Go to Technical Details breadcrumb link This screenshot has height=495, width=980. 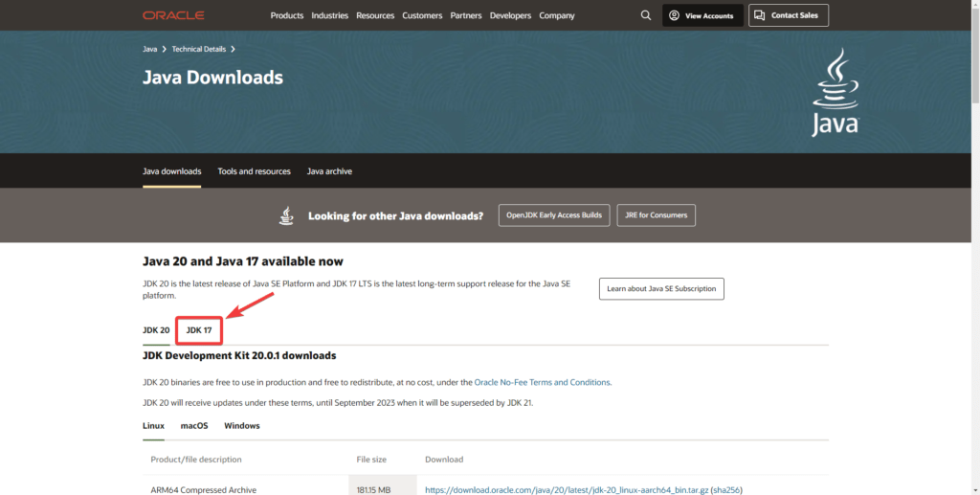point(199,49)
